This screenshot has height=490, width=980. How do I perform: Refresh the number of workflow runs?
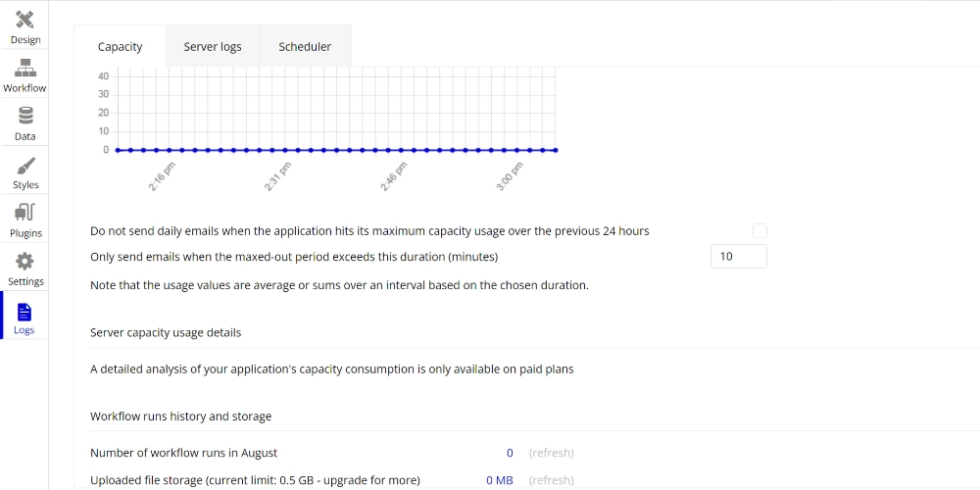551,453
